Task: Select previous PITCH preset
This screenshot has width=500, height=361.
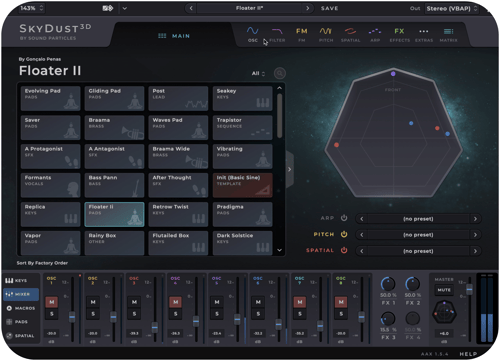Action: (362, 235)
